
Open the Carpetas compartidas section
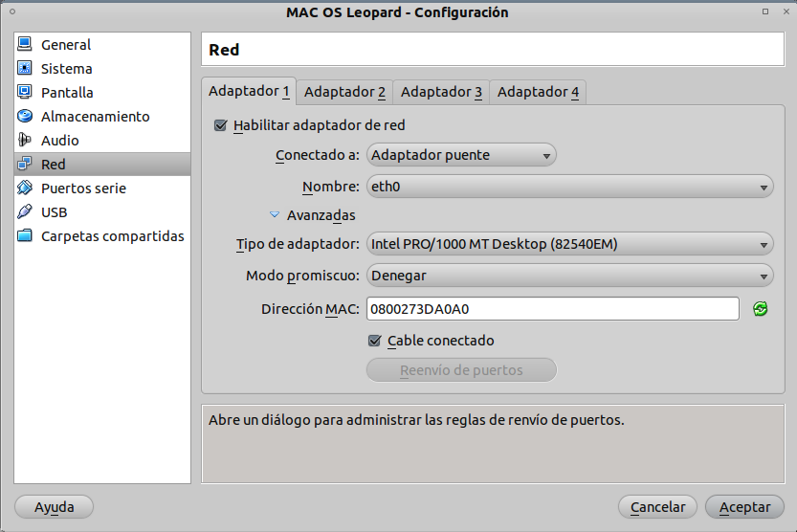pyautogui.click(x=102, y=236)
